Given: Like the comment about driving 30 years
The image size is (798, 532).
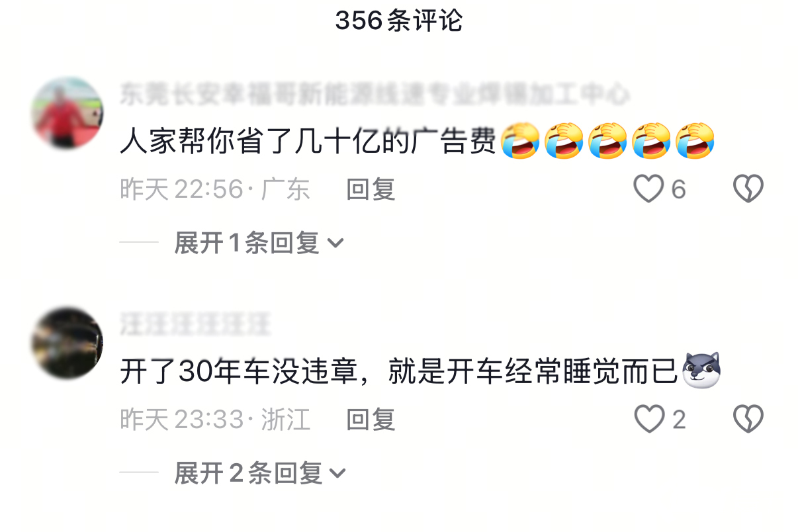Looking at the screenshot, I should coord(648,419).
